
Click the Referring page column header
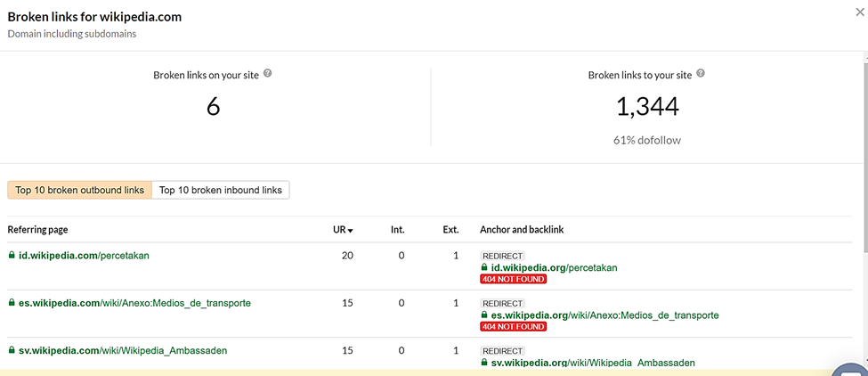pyautogui.click(x=37, y=229)
